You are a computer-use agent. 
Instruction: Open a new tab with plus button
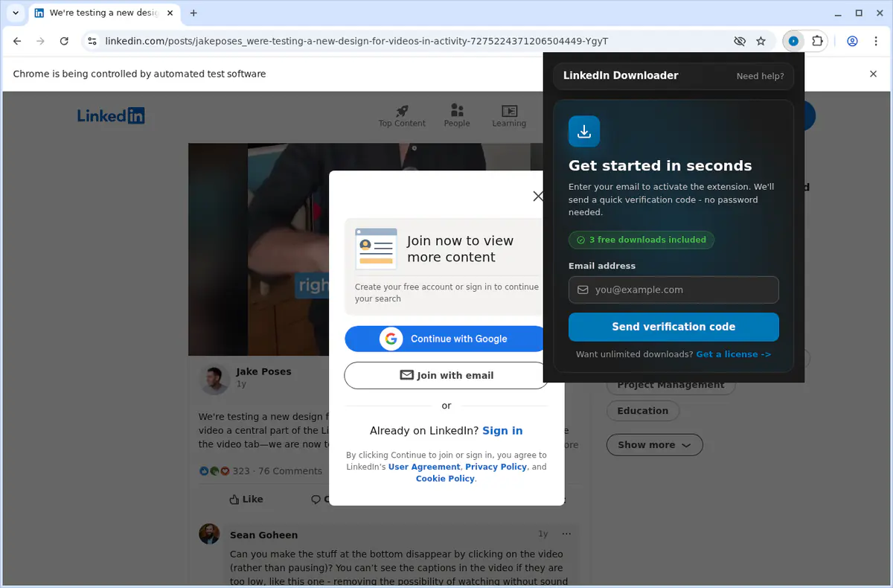point(193,13)
